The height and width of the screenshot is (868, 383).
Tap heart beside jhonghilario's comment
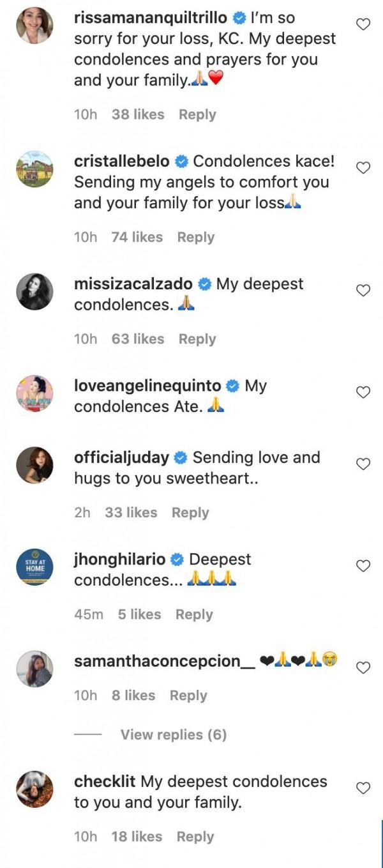[363, 566]
